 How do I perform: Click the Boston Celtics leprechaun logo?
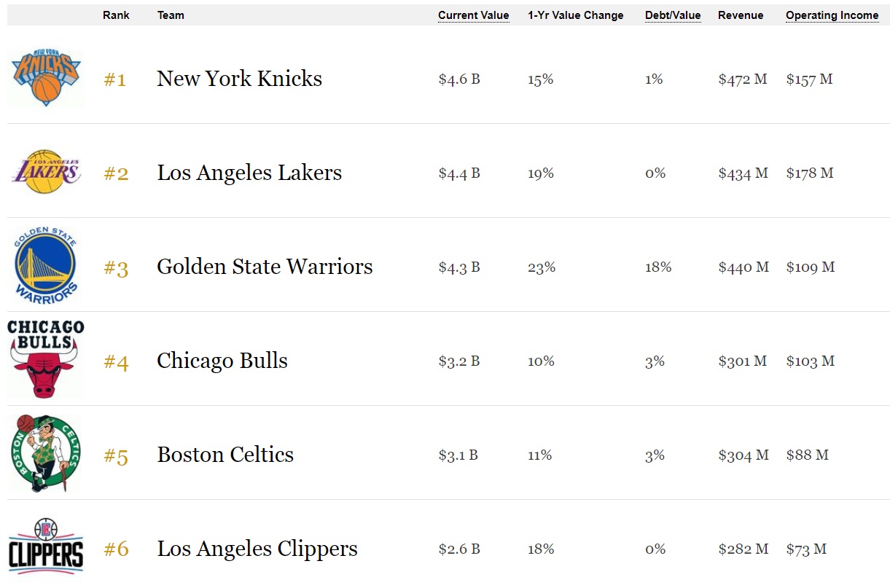tap(46, 453)
